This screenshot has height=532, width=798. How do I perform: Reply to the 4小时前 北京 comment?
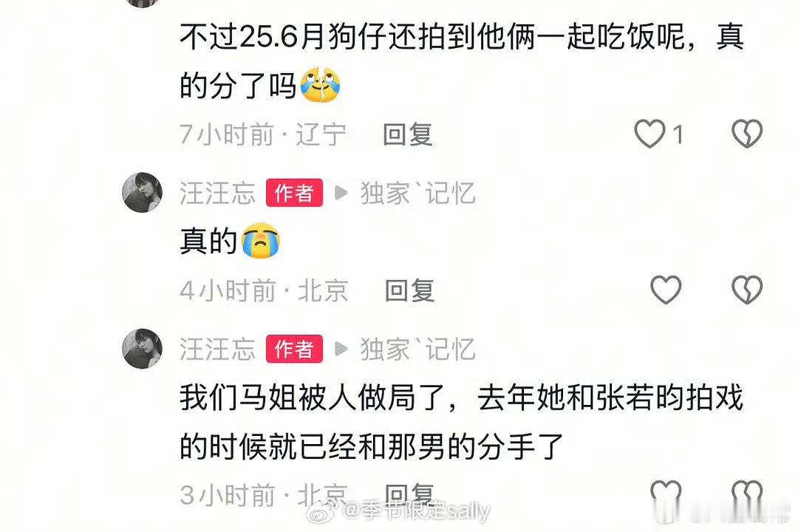[409, 290]
